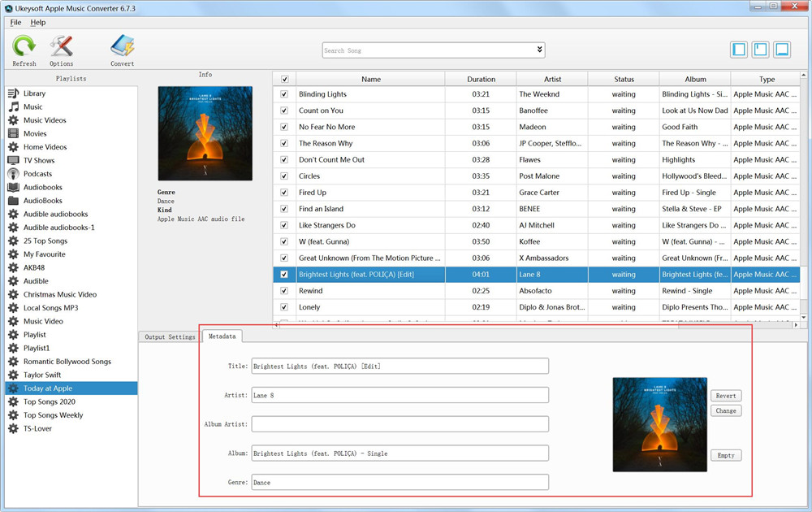Switch to the bottom-panel layout icon
Image resolution: width=812 pixels, height=512 pixels.
tap(782, 50)
